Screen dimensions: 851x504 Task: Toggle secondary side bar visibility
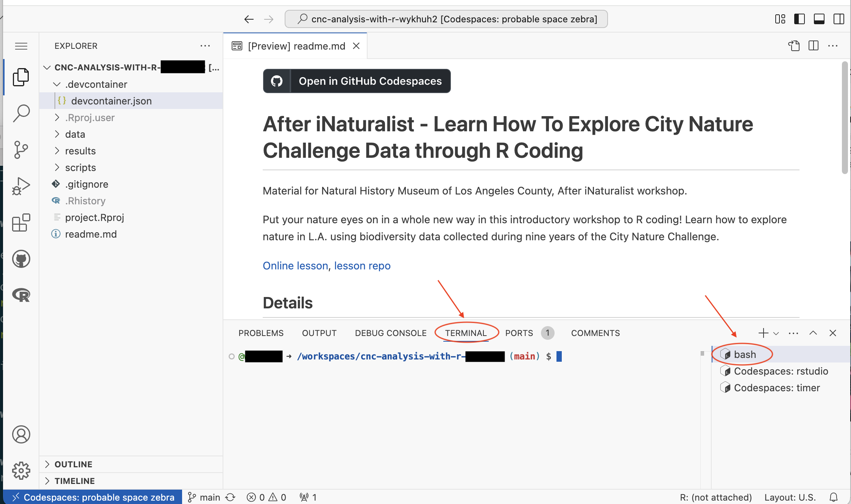tap(839, 19)
